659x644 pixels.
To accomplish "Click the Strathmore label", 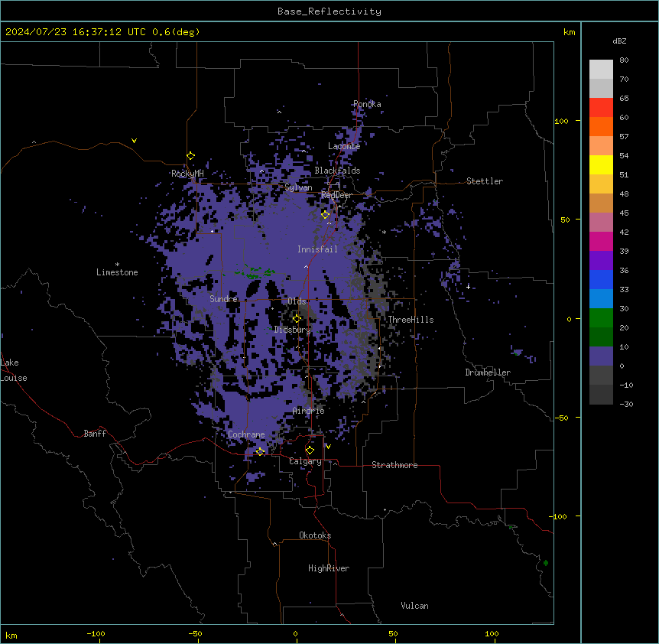I will click(x=394, y=465).
